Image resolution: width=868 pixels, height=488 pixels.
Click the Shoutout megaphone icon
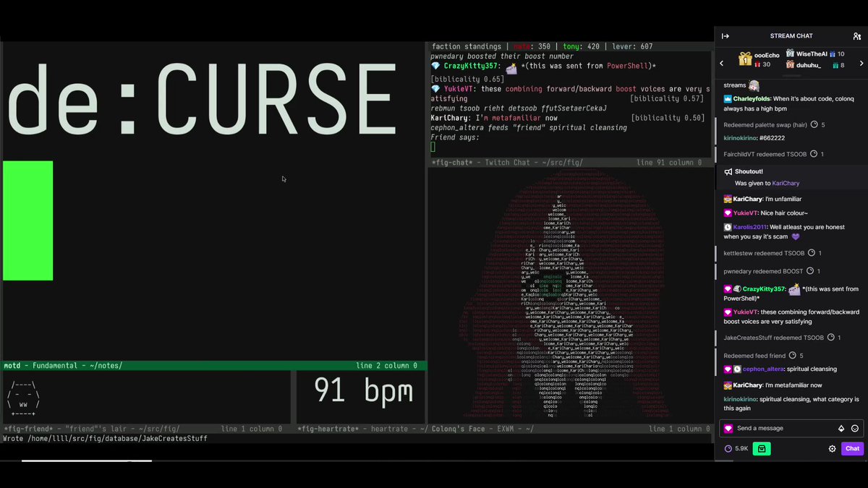[x=728, y=171]
